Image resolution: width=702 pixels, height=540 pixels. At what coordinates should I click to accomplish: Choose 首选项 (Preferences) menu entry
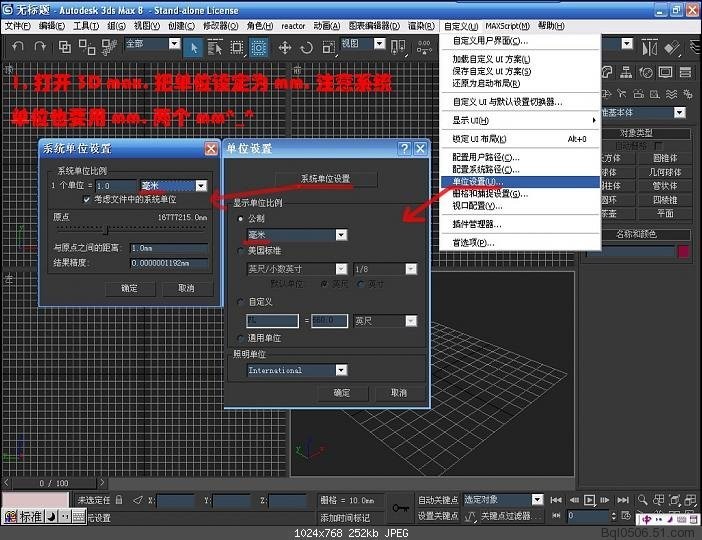(x=520, y=243)
